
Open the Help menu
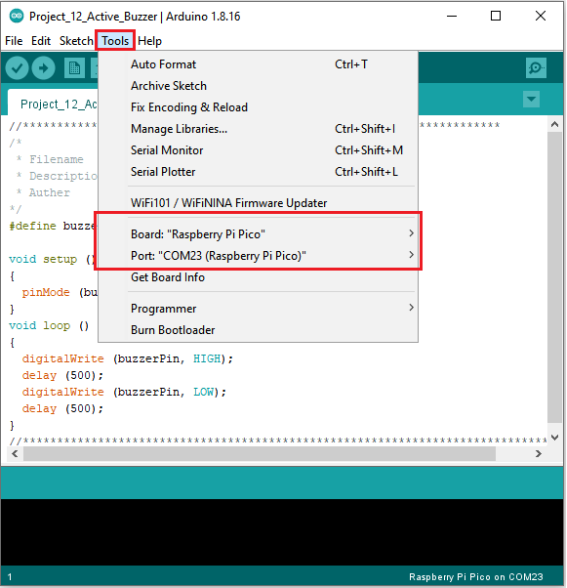150,41
